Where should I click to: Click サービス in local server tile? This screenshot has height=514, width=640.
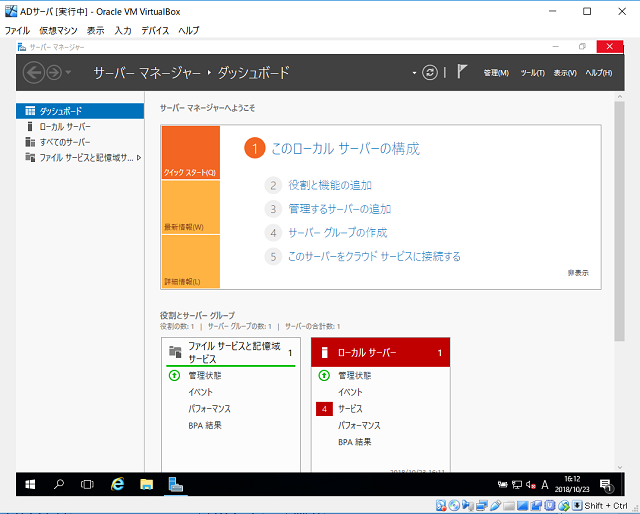(350, 409)
